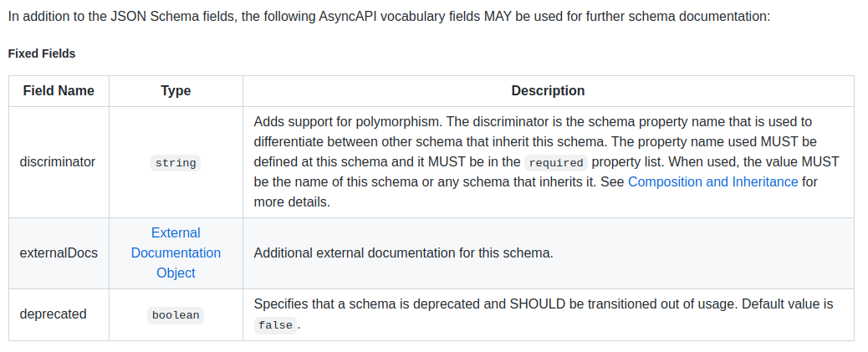Click the externalDocs description text
The width and height of the screenshot is (868, 352).
[404, 253]
